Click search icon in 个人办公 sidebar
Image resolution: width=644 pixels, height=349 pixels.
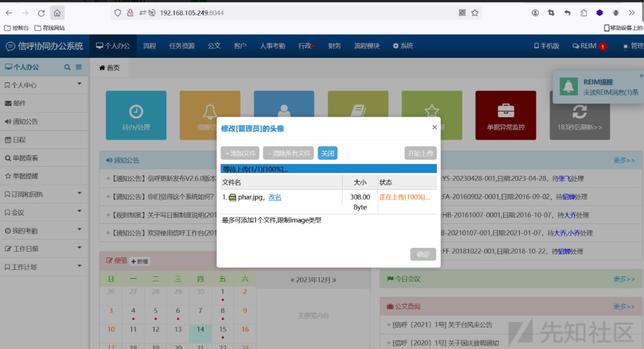[67, 67]
